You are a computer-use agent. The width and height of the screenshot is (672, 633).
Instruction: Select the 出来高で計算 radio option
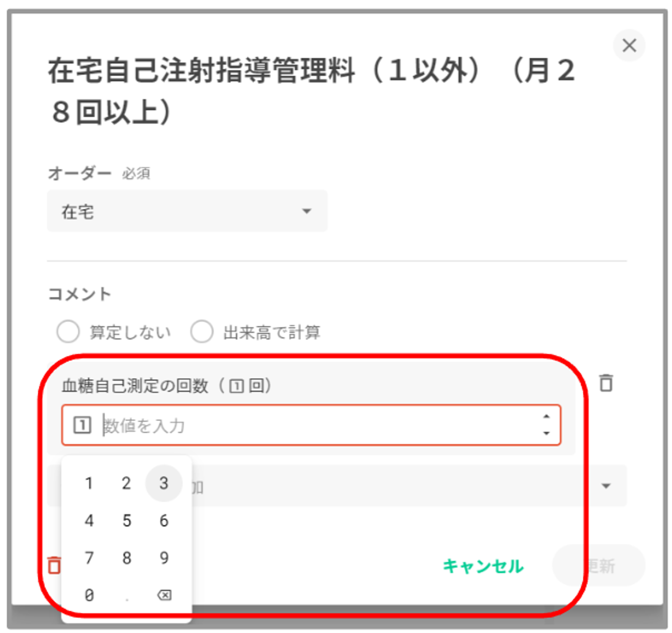pyautogui.click(x=202, y=332)
